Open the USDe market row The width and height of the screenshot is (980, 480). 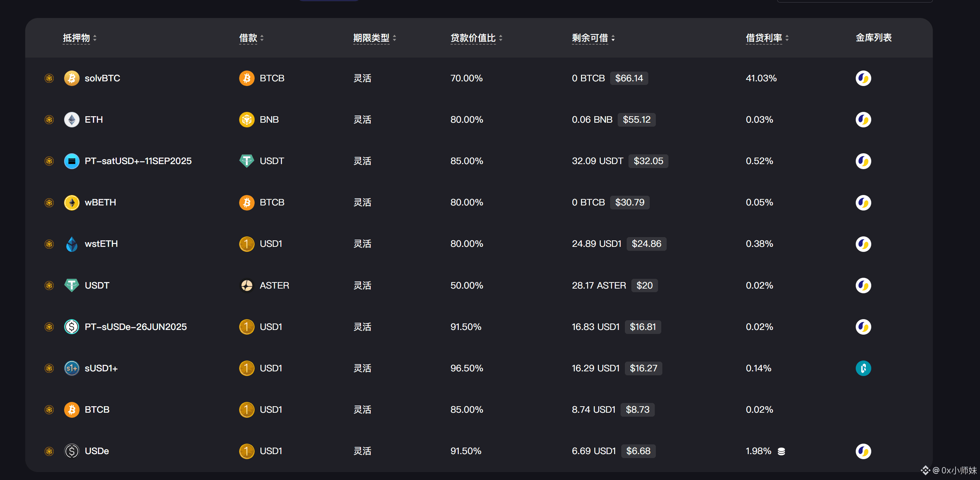[97, 451]
